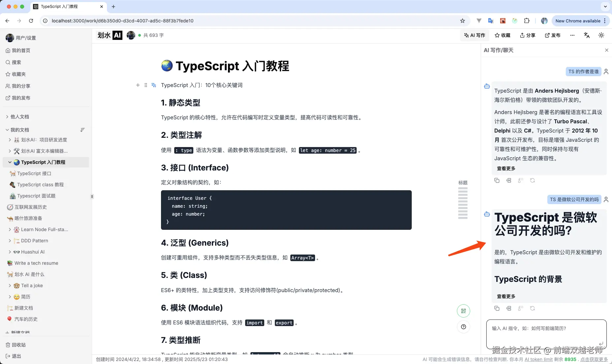Click the send enter icon in AI input
This screenshot has height=364, width=612.
(601, 344)
